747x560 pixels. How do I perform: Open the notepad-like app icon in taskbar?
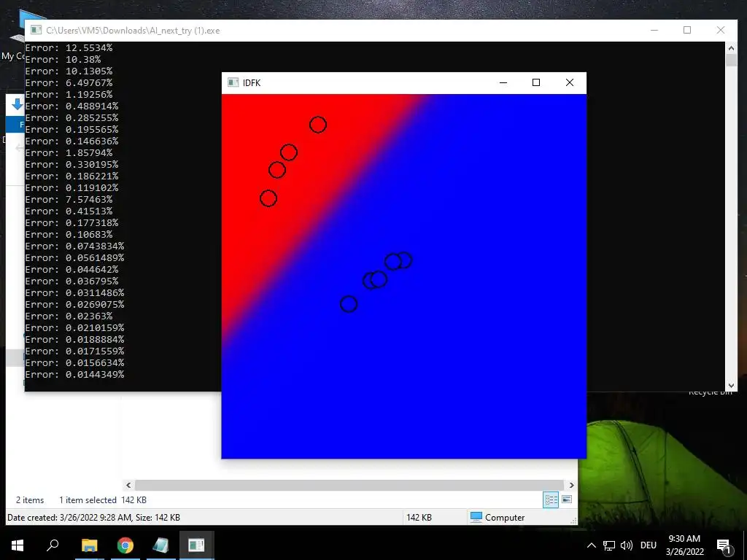[x=160, y=545]
